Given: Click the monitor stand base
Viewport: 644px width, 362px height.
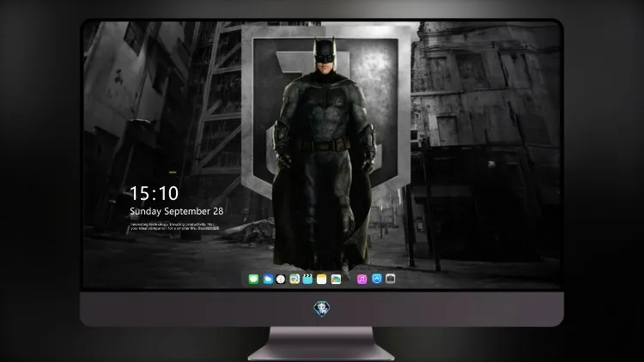Looking at the screenshot, I should coord(321,344).
